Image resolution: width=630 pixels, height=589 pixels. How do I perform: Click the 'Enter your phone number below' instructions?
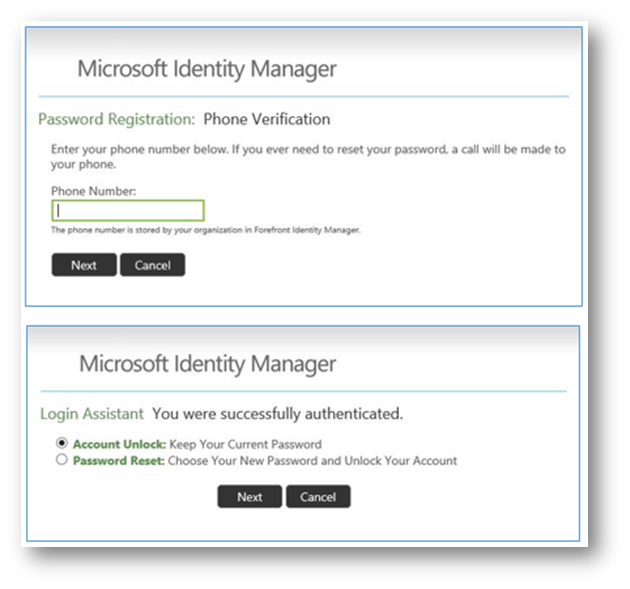click(308, 157)
